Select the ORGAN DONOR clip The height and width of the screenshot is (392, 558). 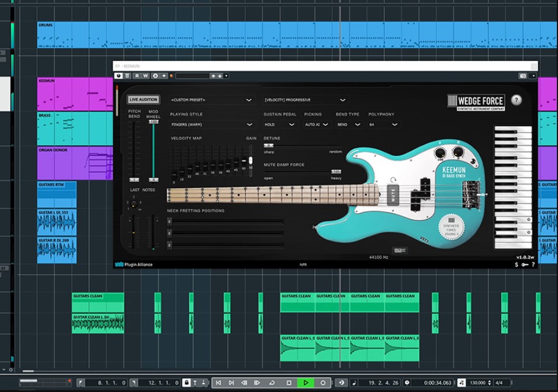click(x=75, y=164)
